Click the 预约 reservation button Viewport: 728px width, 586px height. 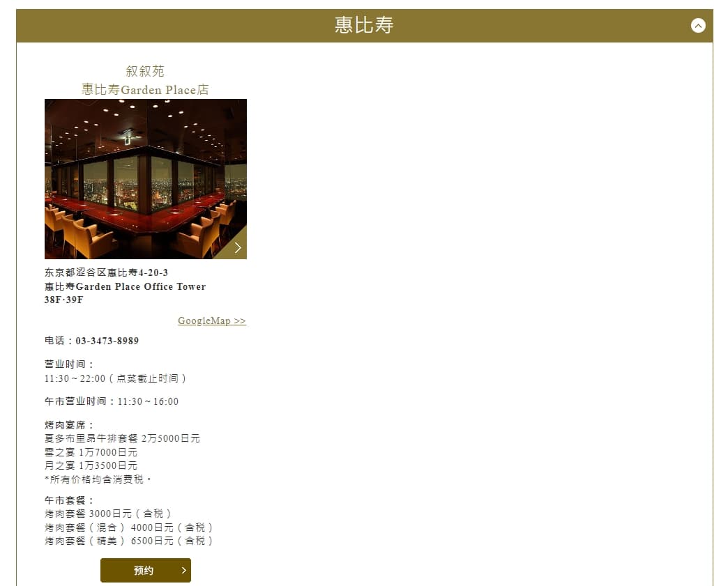(145, 570)
